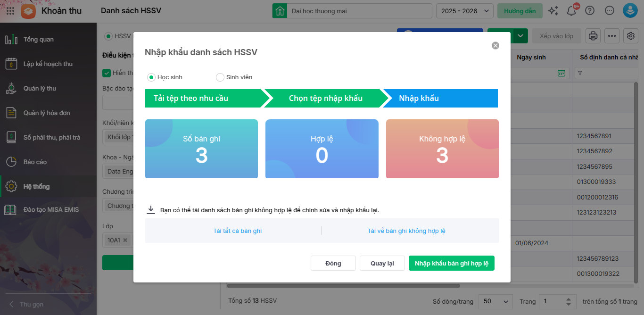Open the user avatar menu
This screenshot has width=644, height=315.
[x=630, y=11]
